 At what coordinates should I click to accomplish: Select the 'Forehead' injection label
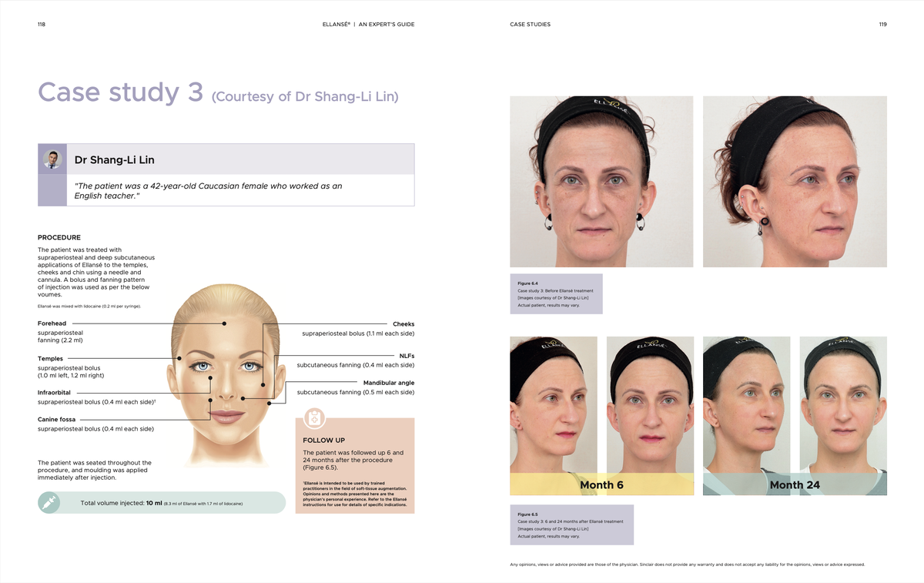pos(52,323)
